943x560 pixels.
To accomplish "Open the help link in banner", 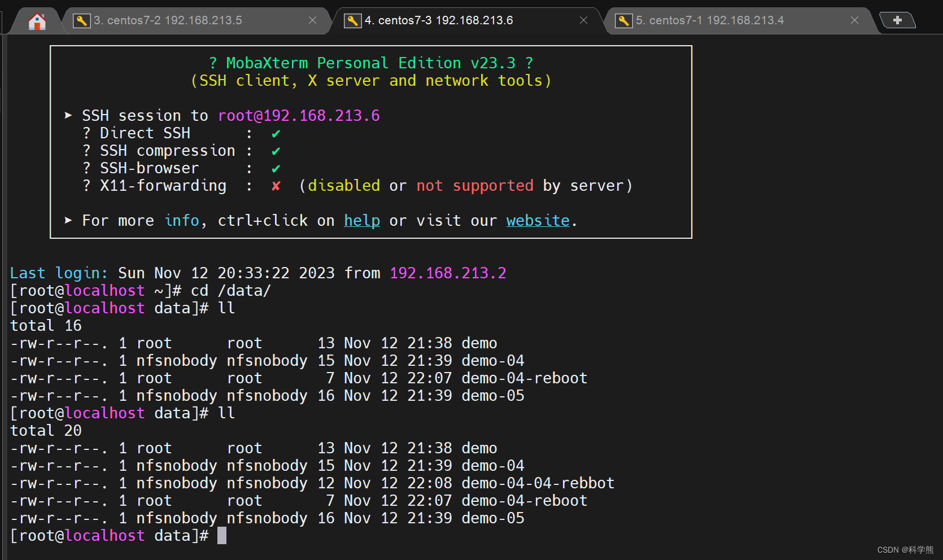I will [362, 221].
